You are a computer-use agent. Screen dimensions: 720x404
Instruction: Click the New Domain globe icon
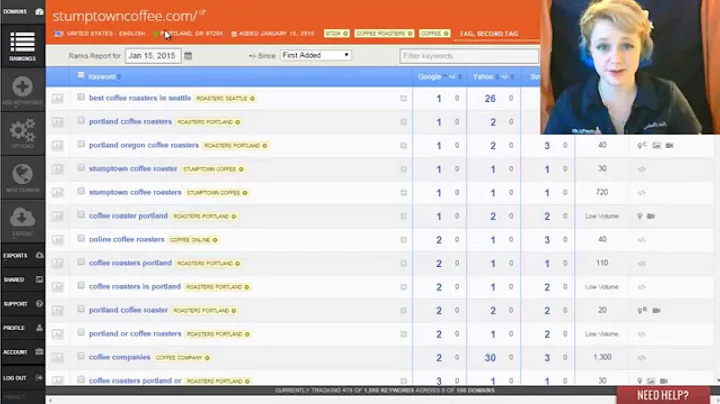coord(22,174)
